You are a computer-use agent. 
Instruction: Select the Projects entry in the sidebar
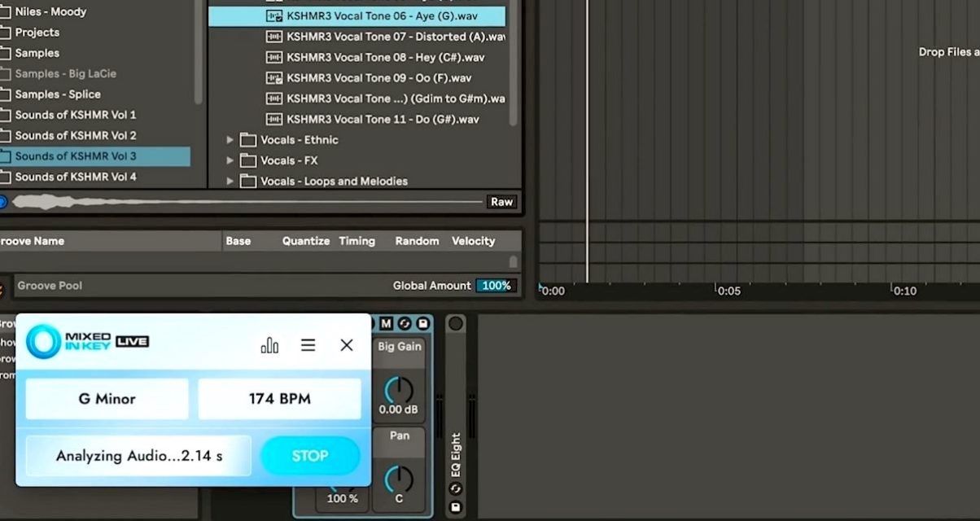tap(37, 32)
